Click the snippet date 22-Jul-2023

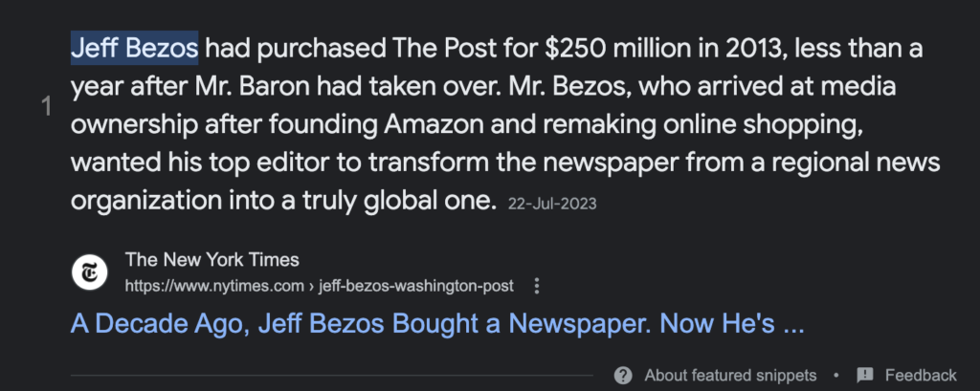point(552,204)
